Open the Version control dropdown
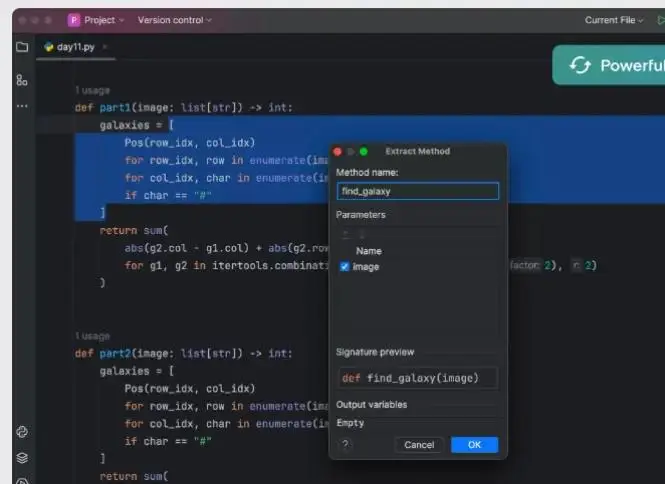The width and height of the screenshot is (665, 484). click(174, 20)
